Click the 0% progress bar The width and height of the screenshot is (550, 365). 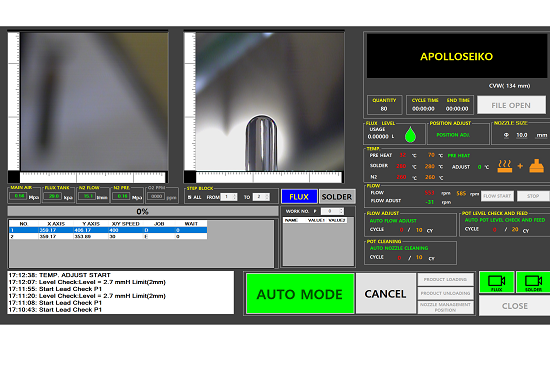point(143,211)
